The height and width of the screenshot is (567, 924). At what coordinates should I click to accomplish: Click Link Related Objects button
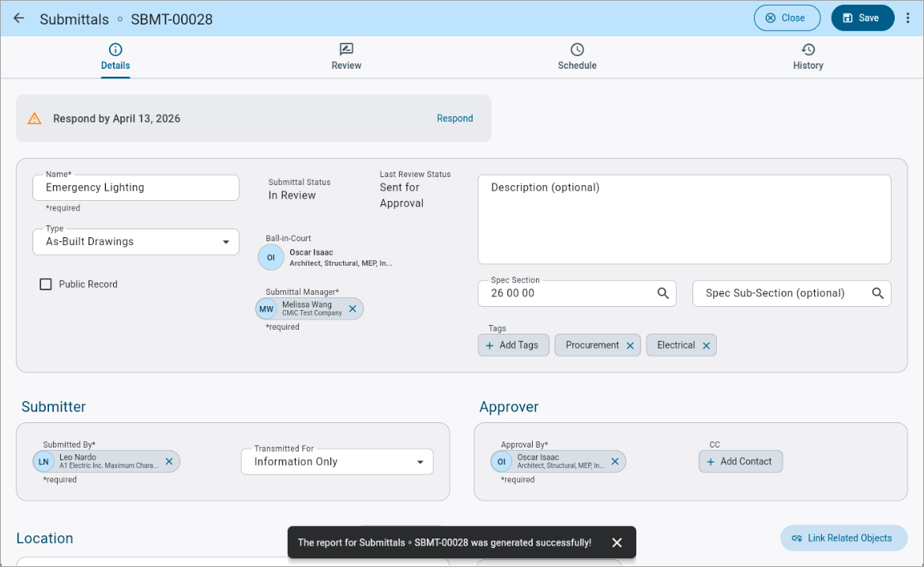(x=844, y=538)
